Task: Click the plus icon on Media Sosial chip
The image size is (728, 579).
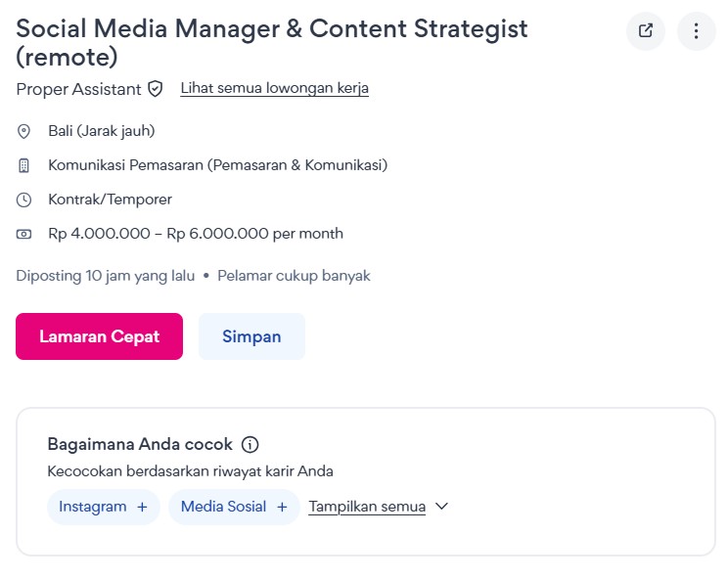Action: tap(282, 507)
